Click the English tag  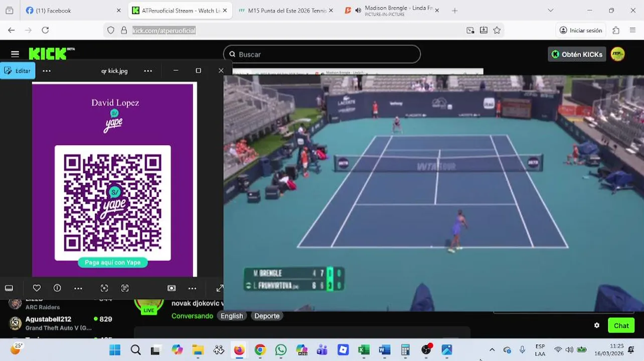[x=232, y=316]
